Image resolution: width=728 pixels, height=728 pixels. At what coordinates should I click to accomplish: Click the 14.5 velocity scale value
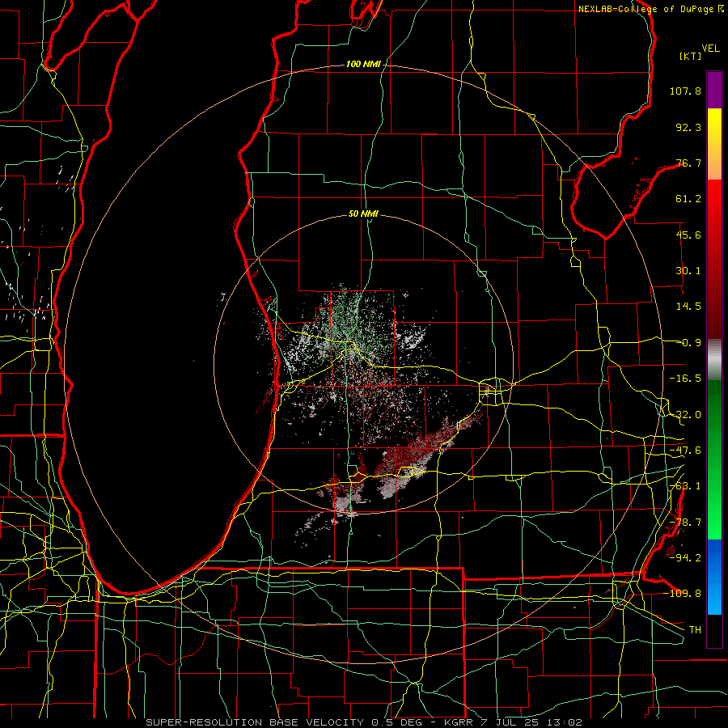point(688,307)
